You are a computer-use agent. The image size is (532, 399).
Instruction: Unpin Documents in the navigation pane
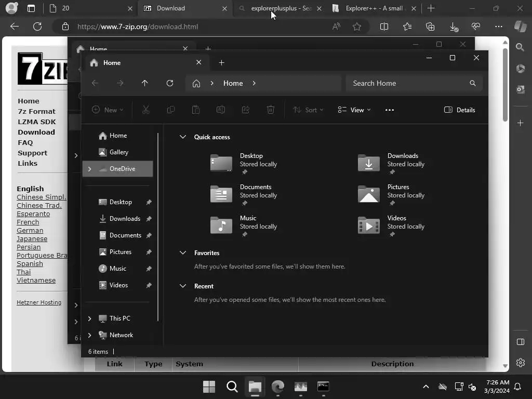[x=149, y=235]
